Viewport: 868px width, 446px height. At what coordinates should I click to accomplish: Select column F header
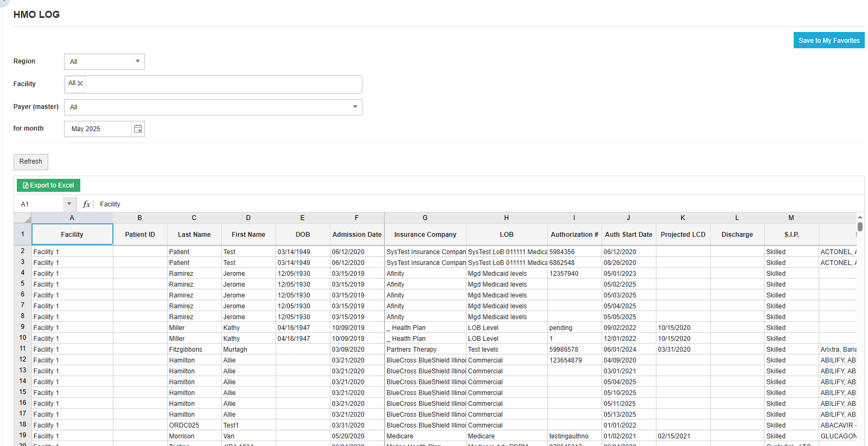[x=357, y=218]
